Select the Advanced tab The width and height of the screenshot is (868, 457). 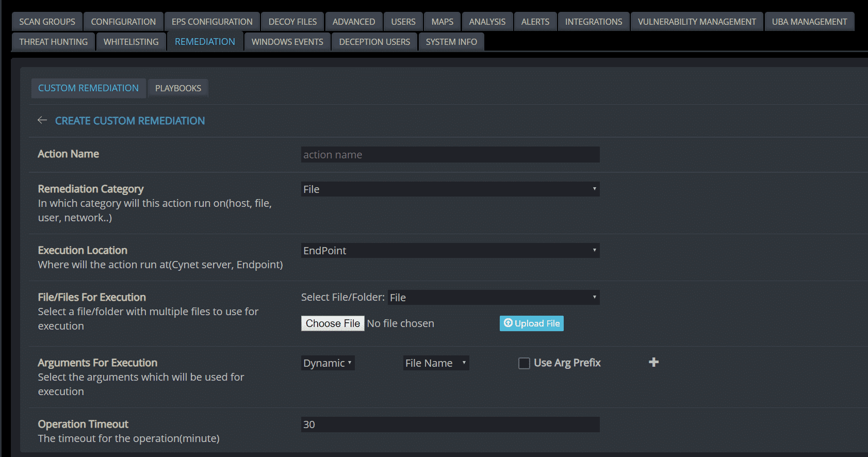click(354, 22)
